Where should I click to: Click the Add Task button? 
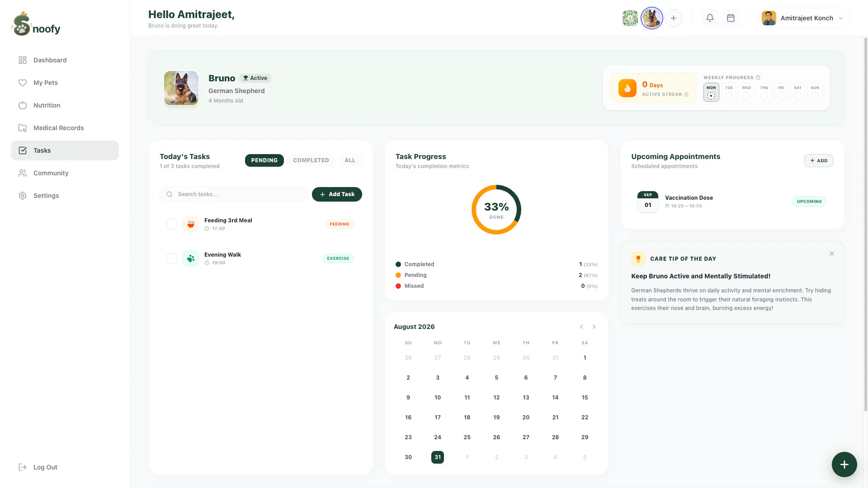tap(337, 194)
